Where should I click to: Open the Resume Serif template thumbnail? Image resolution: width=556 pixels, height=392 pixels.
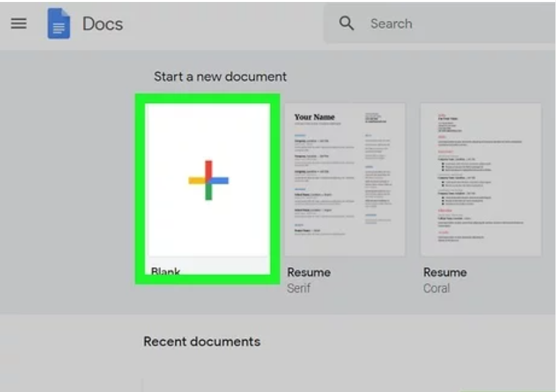pos(344,179)
